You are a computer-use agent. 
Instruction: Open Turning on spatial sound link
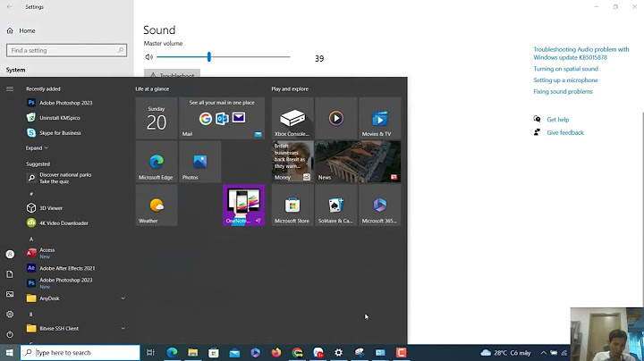click(x=566, y=69)
